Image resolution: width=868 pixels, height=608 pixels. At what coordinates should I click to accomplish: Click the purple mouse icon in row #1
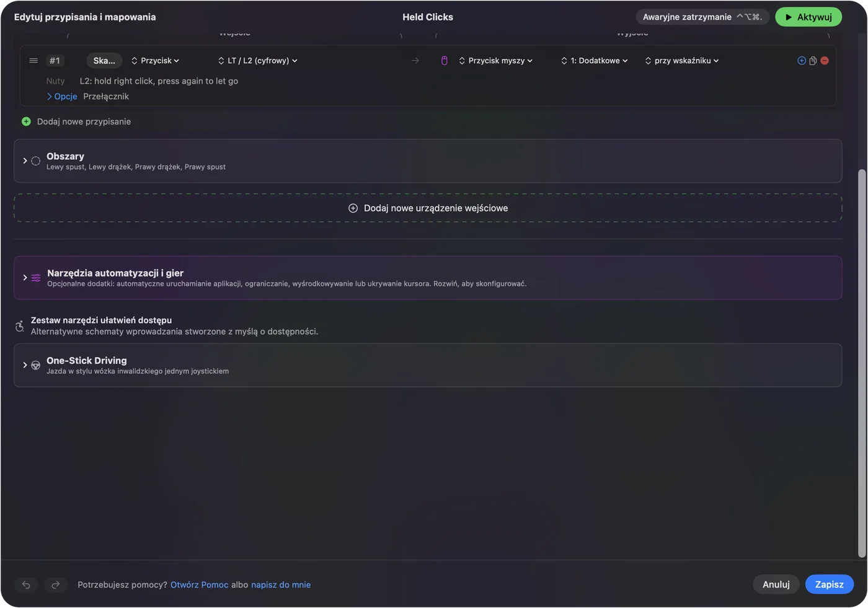coord(444,61)
